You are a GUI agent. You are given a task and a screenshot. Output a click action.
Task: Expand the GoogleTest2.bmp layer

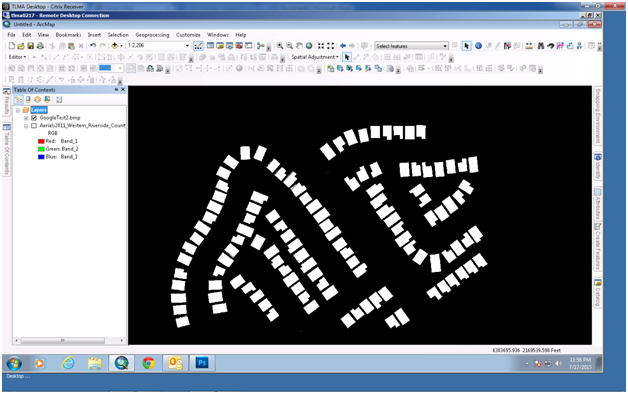click(26, 118)
